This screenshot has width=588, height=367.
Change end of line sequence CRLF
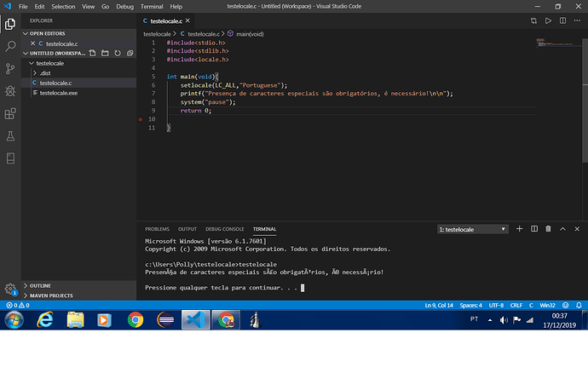click(516, 305)
